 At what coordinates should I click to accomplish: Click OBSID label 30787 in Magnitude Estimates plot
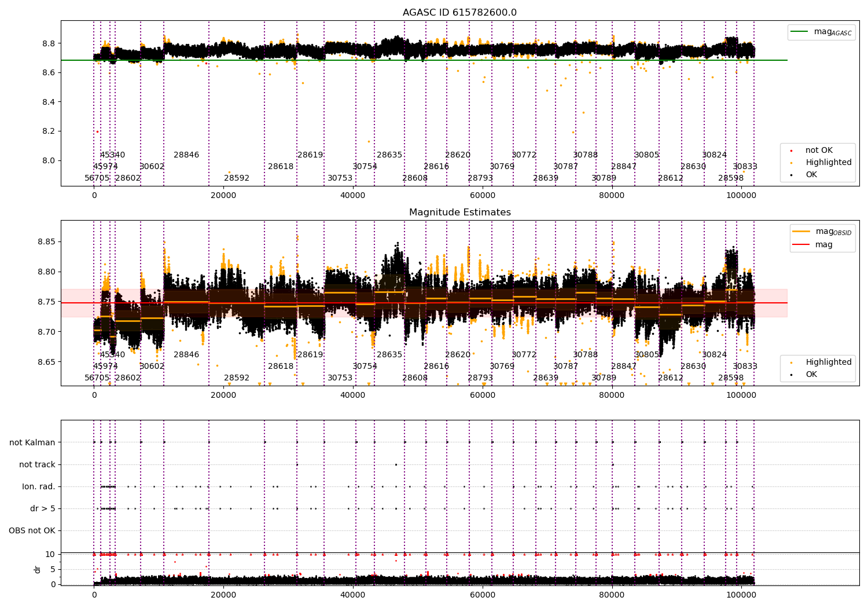(x=566, y=367)
